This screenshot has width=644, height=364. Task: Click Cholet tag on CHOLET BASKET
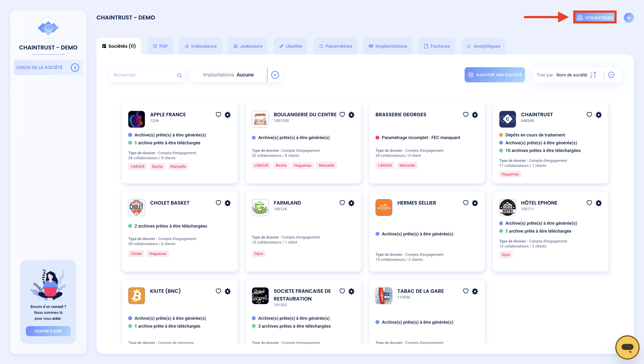click(136, 254)
